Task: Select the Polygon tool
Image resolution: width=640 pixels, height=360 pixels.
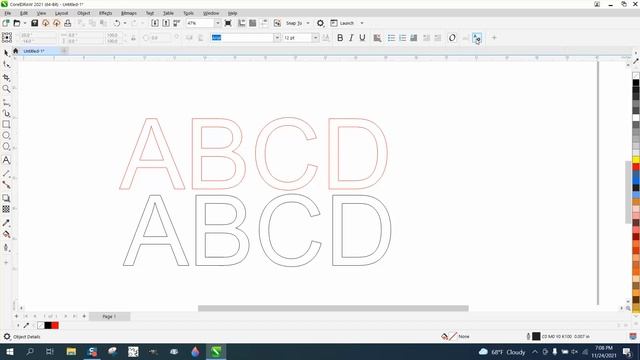Action: tap(6, 147)
